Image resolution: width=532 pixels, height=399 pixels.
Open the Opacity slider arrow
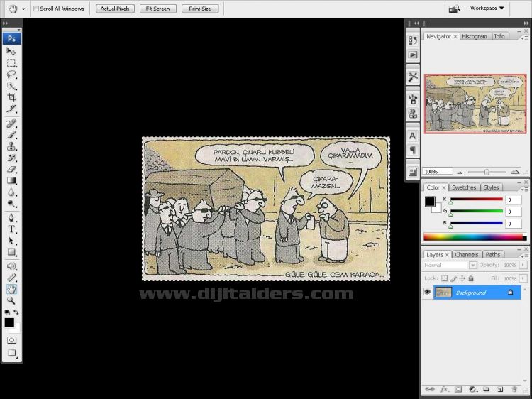click(x=523, y=265)
